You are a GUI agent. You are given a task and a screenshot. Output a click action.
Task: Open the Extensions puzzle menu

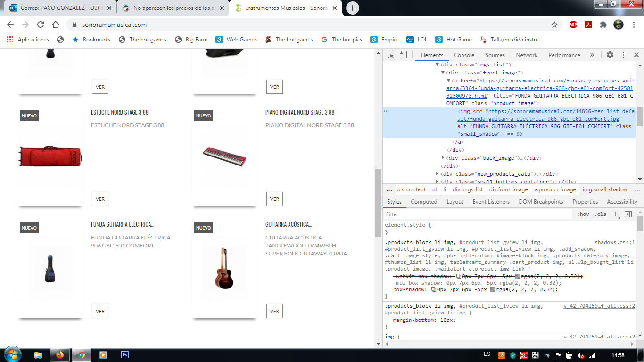603,25
